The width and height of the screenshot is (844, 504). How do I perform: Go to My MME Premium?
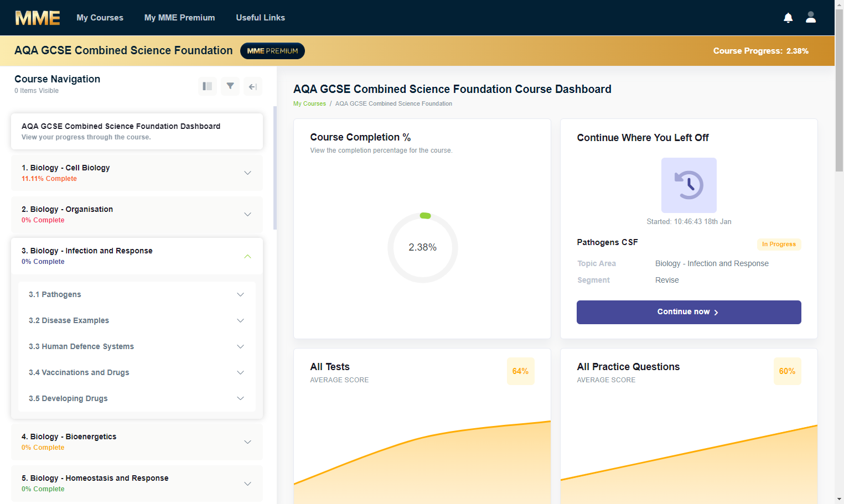180,18
